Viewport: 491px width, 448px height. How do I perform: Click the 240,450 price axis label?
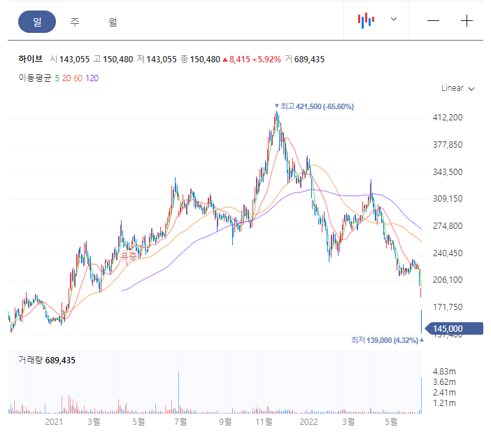[448, 253]
